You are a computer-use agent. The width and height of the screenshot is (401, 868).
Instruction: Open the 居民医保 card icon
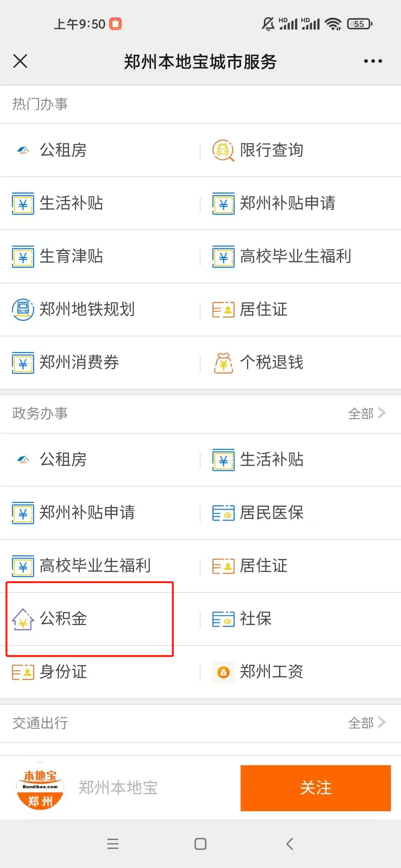coord(223,513)
